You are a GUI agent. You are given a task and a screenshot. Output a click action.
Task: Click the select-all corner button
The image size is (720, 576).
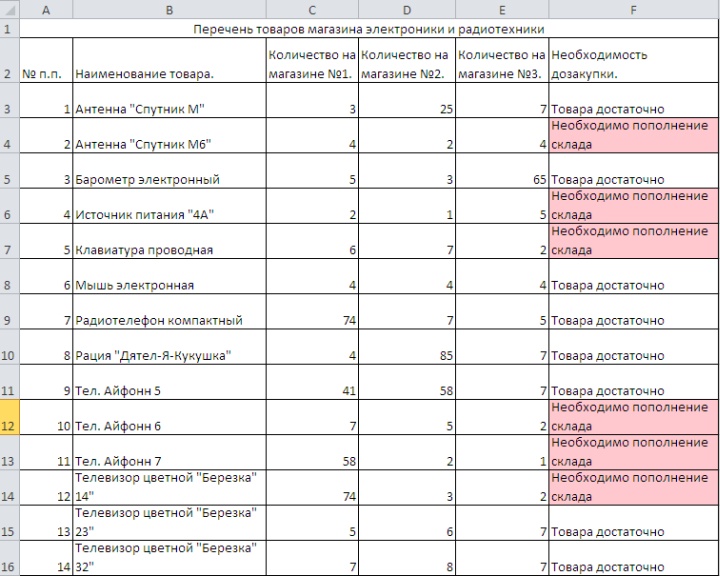[10, 10]
